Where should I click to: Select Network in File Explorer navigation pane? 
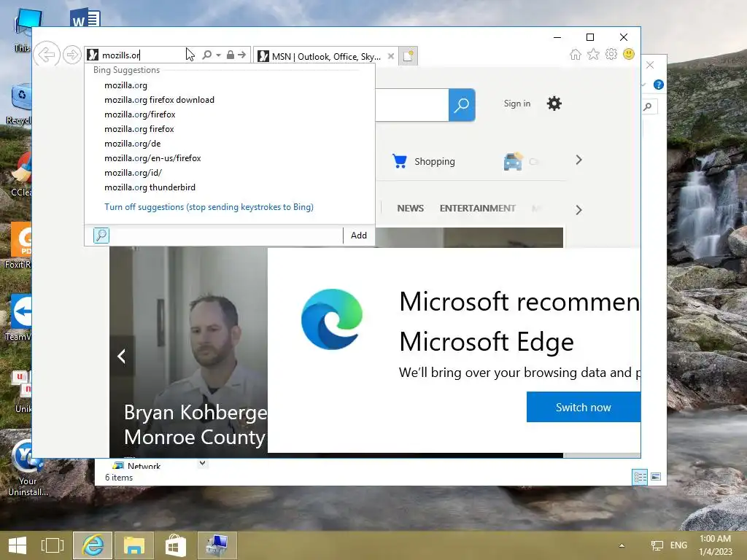137,466
